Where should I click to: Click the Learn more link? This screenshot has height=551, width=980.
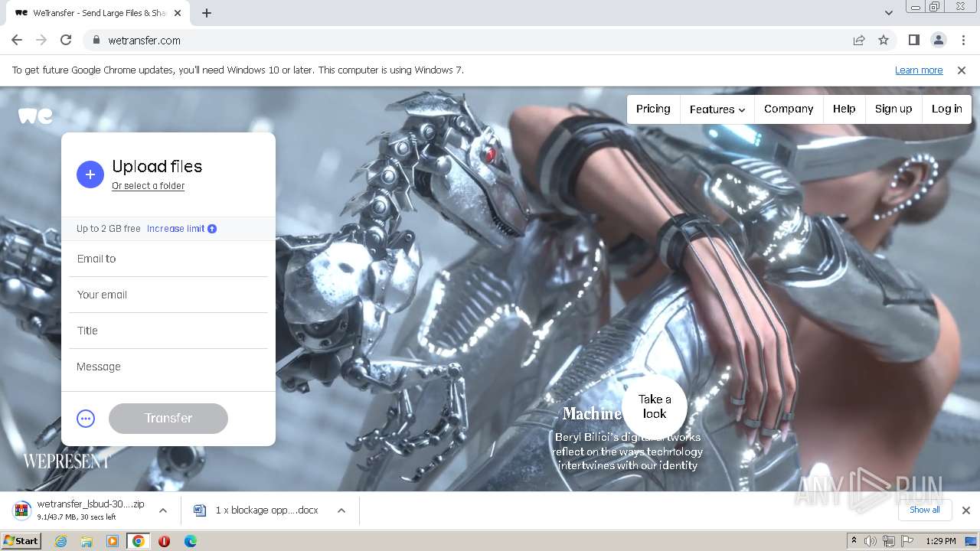pos(919,70)
